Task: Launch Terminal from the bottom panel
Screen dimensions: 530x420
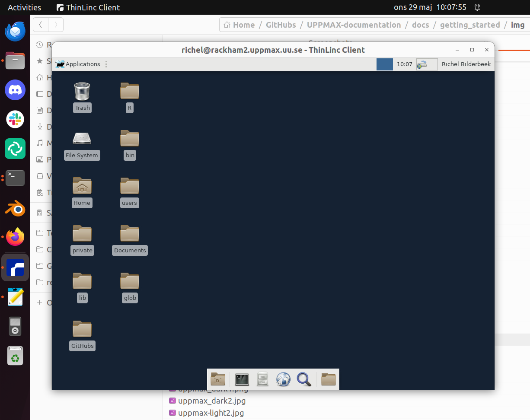Action: (242, 379)
